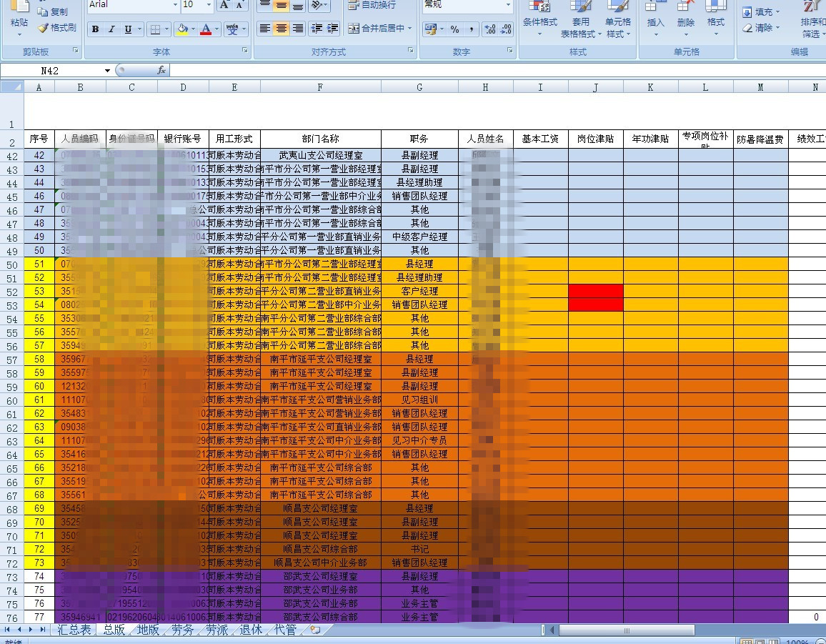Open Paste (粘贴) dropdown arrow

coord(19,35)
